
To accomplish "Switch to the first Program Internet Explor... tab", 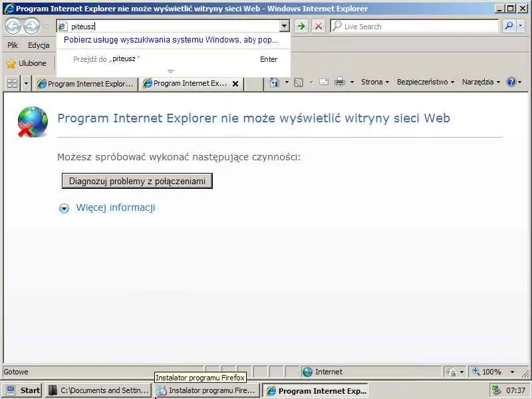I will coord(86,84).
